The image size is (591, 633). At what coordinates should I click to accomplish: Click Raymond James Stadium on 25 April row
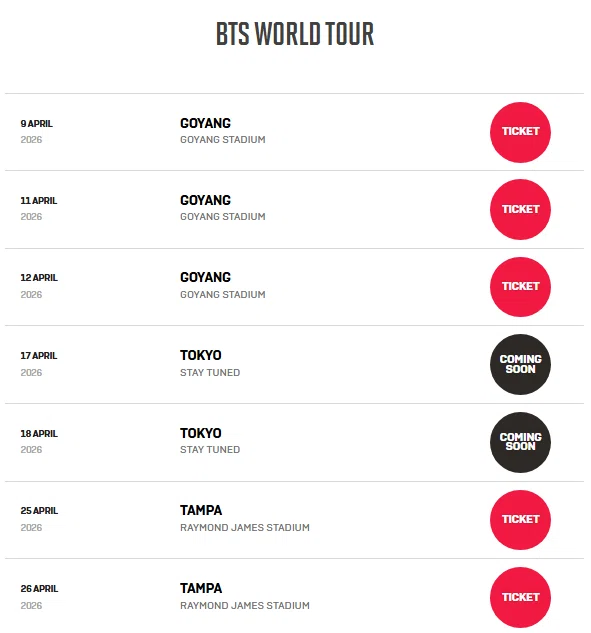pos(245,528)
